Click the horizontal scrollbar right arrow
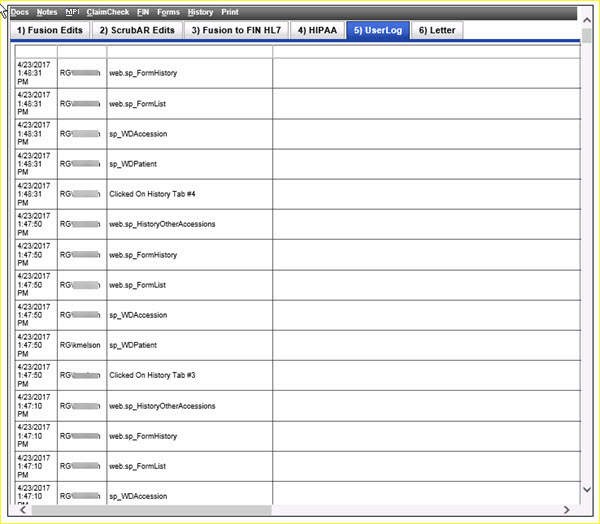This screenshot has height=524, width=600. click(568, 510)
